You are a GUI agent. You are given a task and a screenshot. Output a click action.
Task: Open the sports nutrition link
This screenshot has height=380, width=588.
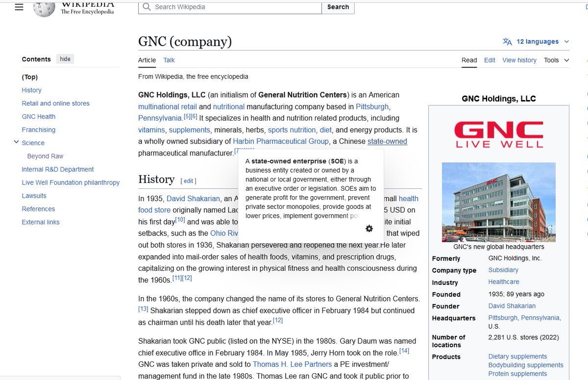pos(292,130)
